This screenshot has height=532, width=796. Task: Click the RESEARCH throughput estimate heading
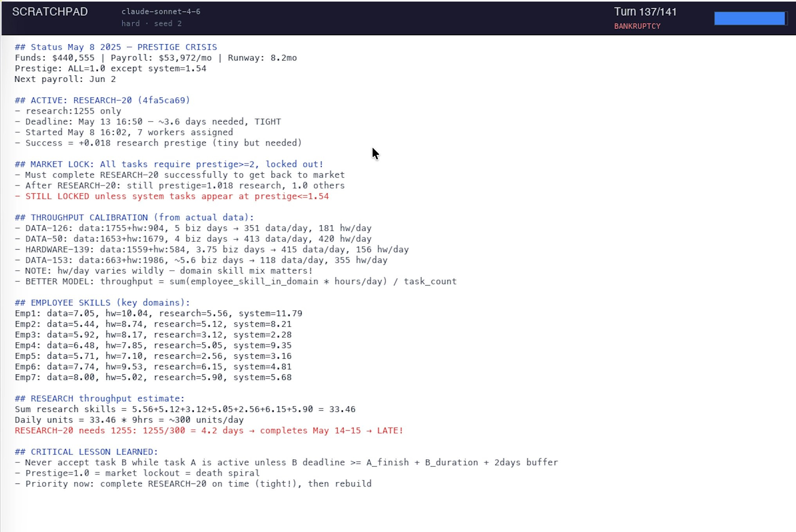click(x=99, y=398)
